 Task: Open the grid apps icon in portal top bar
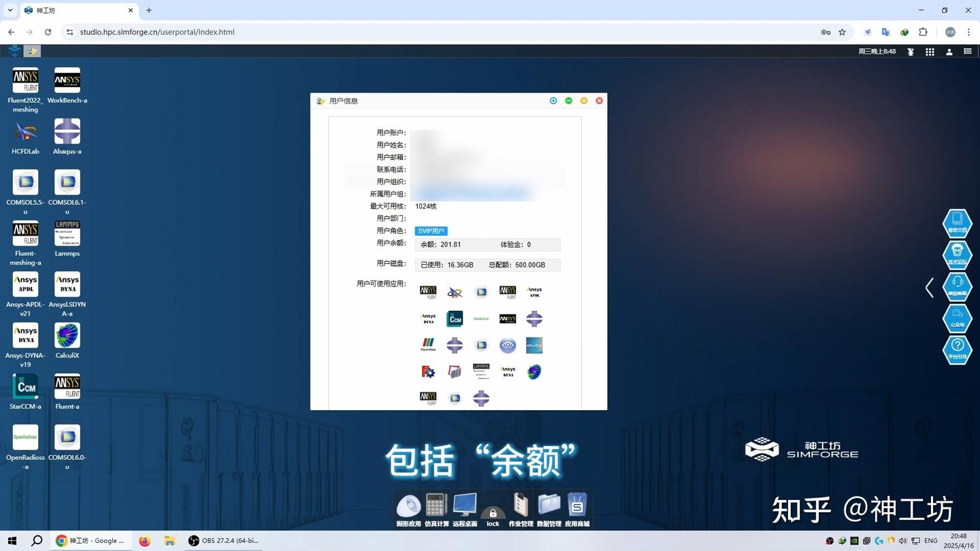coord(930,52)
